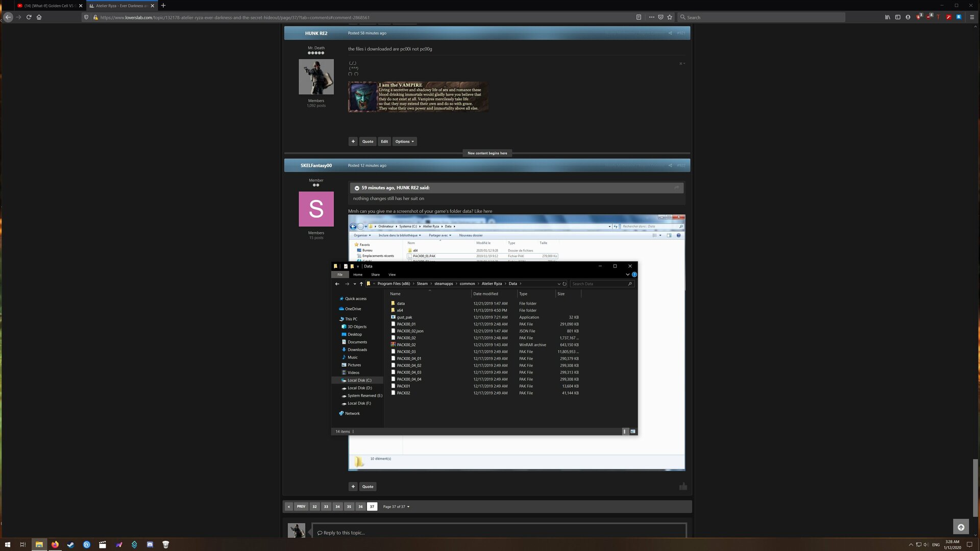
Task: Click Reply to this topic field
Action: [499, 532]
